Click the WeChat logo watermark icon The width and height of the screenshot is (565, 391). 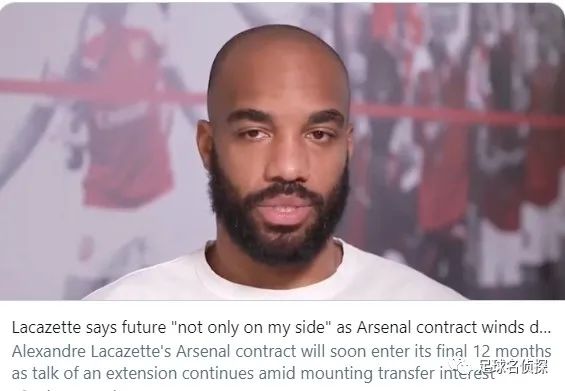pos(462,366)
